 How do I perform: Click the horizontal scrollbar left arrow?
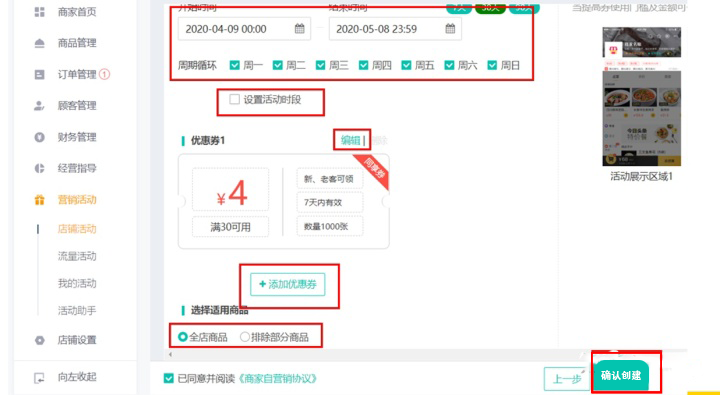[x=171, y=354]
